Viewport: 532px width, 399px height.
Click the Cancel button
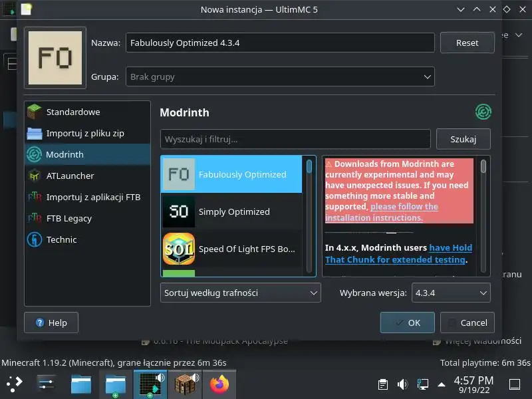point(467,323)
